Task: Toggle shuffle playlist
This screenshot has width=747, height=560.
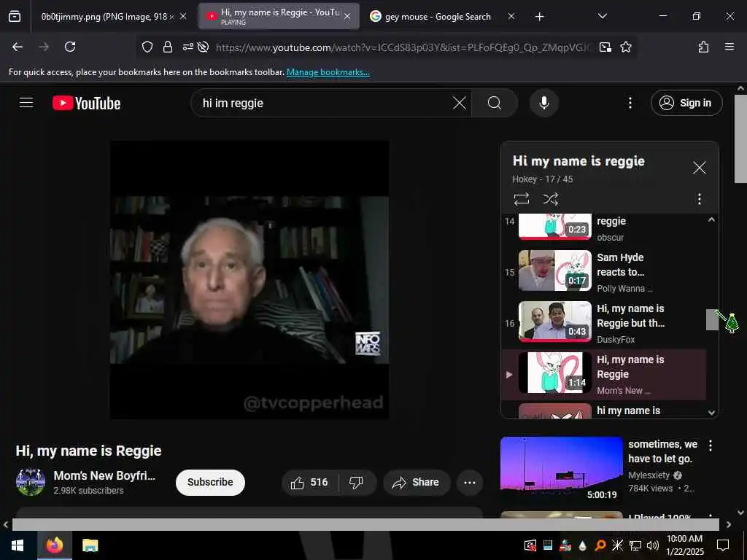Action: coord(551,198)
